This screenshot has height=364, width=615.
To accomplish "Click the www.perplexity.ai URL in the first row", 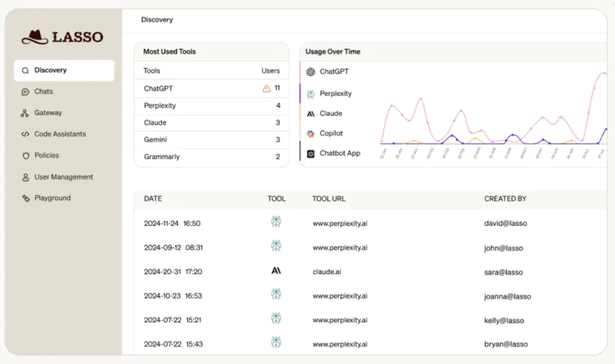I will pyautogui.click(x=340, y=223).
